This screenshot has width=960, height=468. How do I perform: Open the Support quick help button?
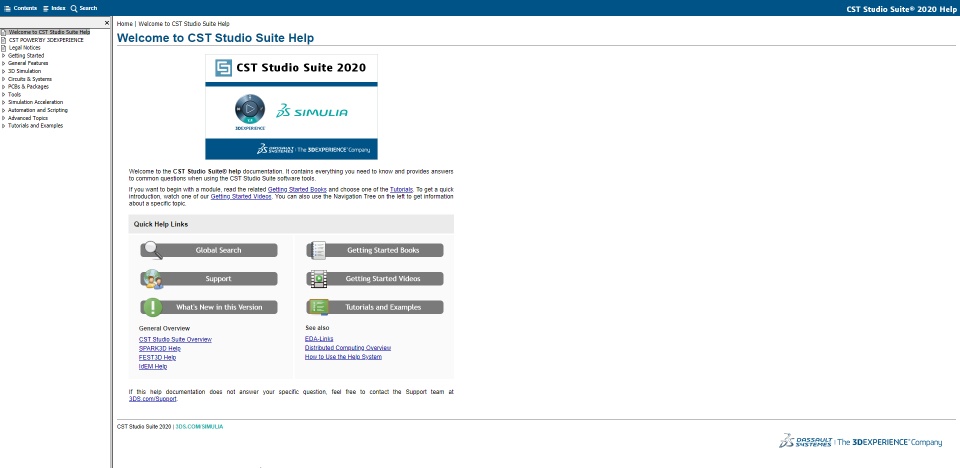pyautogui.click(x=209, y=279)
